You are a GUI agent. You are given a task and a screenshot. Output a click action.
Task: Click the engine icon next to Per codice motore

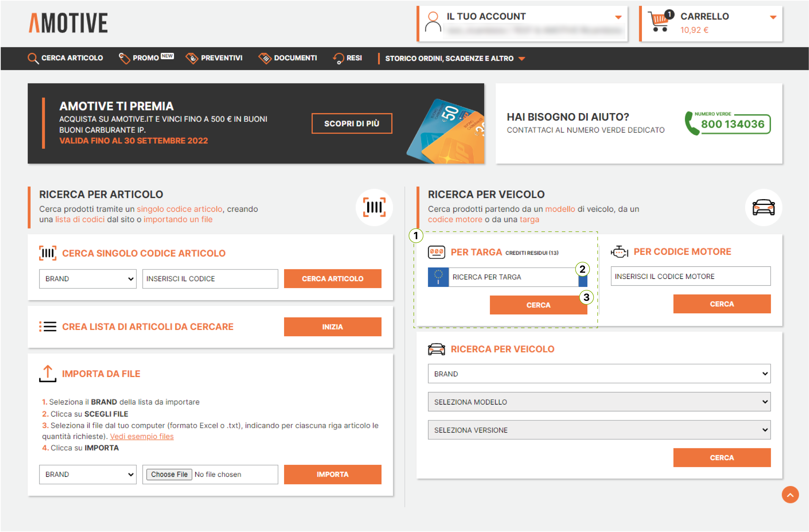(x=619, y=252)
